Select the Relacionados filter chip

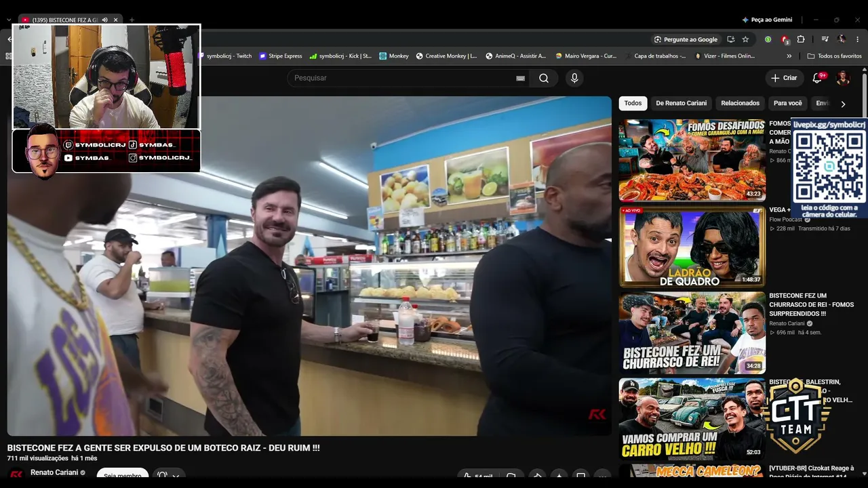tap(740, 103)
